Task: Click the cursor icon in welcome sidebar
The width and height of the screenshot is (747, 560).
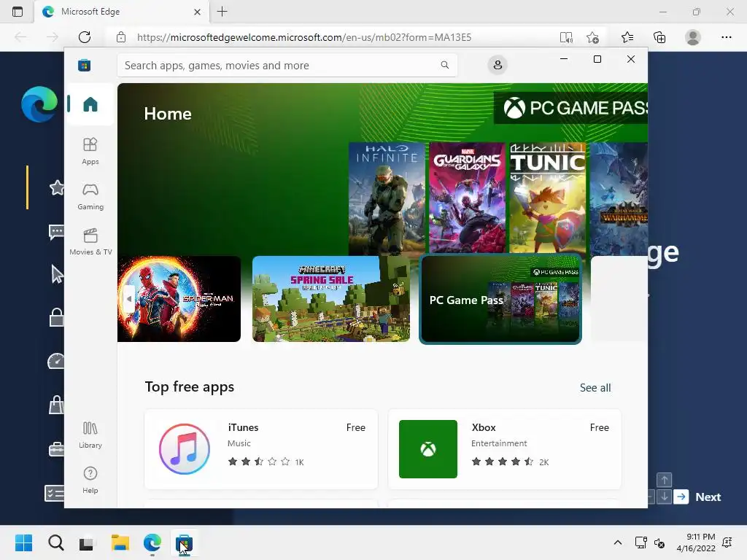Action: coord(57,274)
